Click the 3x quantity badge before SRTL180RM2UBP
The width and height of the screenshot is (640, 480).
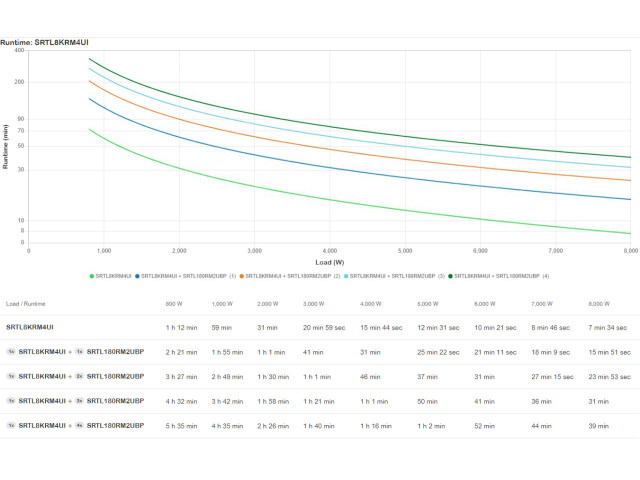click(x=79, y=401)
